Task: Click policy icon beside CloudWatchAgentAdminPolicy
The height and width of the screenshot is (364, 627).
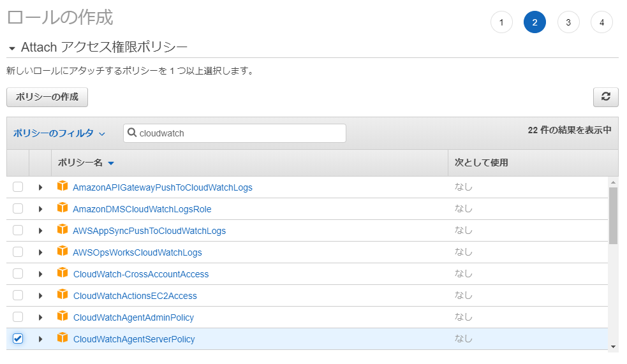Action: coord(63,316)
